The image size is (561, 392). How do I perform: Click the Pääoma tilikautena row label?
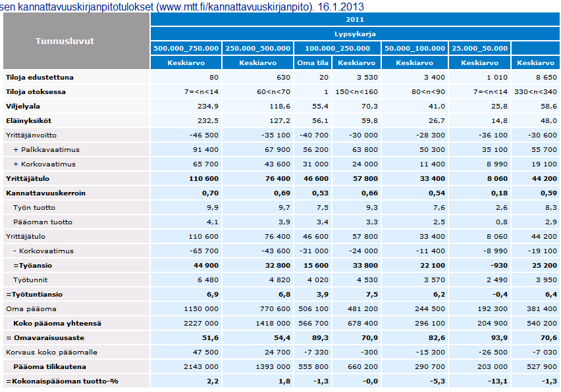tap(50, 366)
